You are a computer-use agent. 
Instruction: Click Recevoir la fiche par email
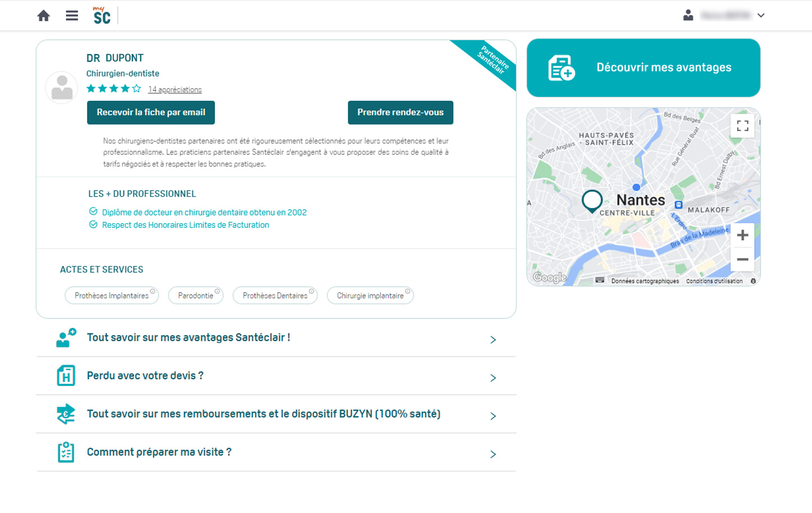click(x=151, y=112)
